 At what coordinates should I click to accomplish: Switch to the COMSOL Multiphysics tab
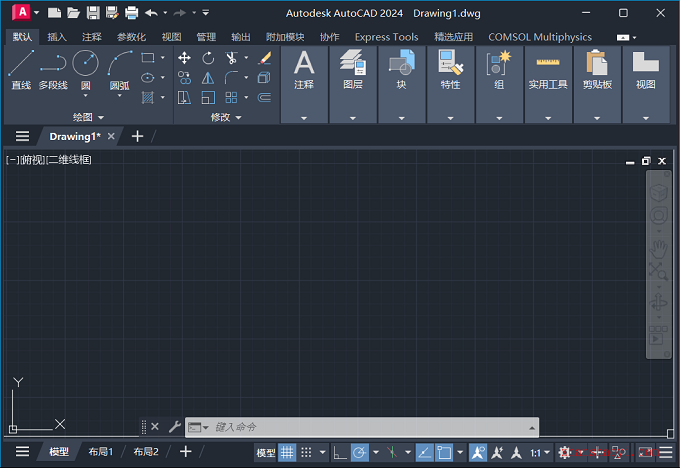tap(540, 37)
